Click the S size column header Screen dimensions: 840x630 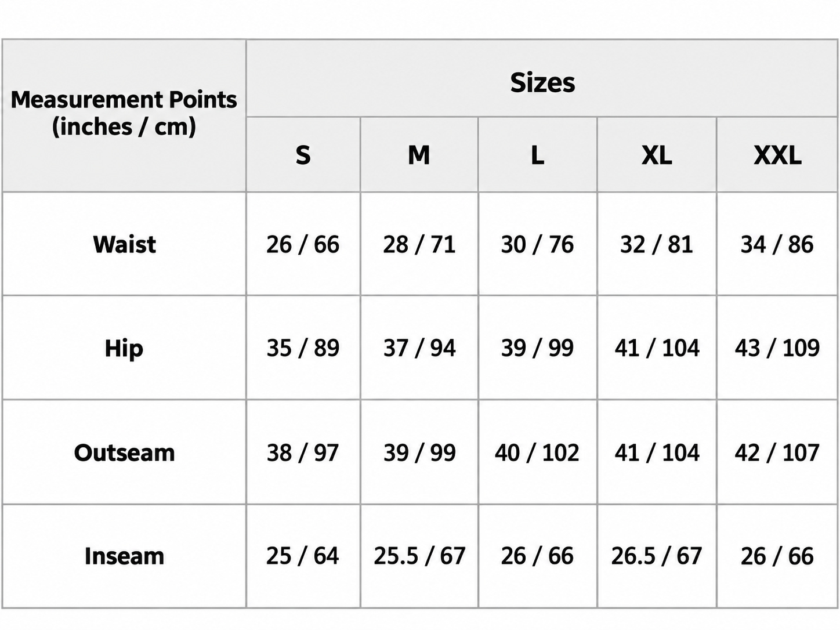pos(303,155)
